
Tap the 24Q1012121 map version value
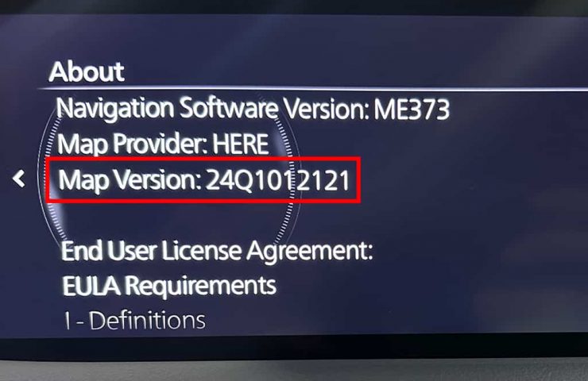pyautogui.click(x=278, y=180)
